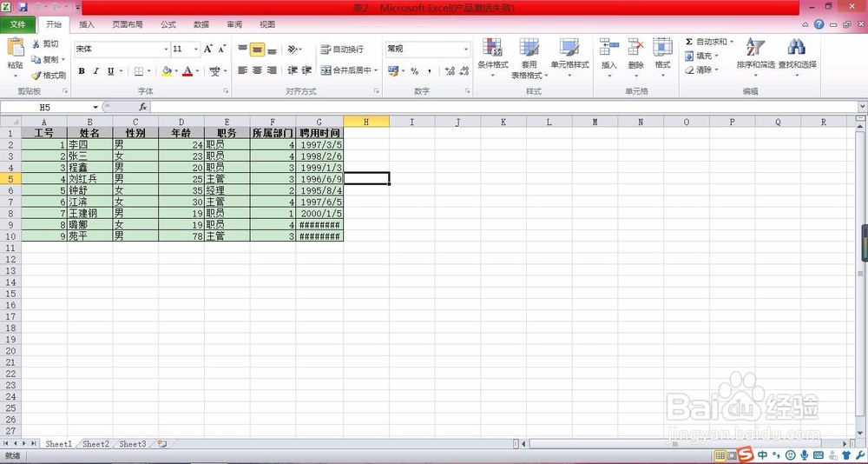Select cell containing 刘红兵
The height and width of the screenshot is (464, 868).
[89, 178]
